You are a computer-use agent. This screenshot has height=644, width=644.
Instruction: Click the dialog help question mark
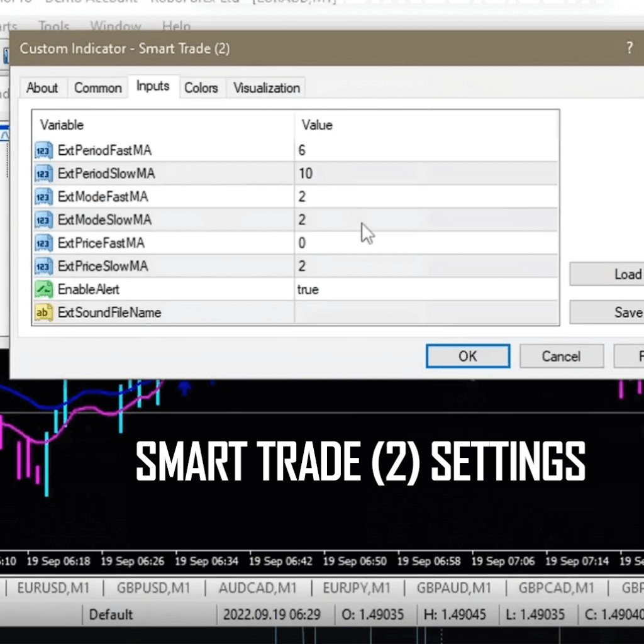coord(629,48)
